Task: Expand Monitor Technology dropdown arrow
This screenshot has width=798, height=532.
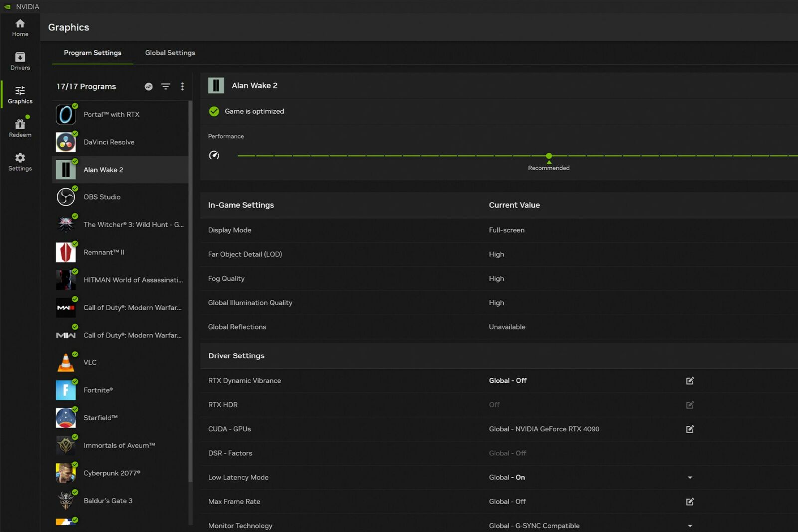Action: tap(690, 526)
